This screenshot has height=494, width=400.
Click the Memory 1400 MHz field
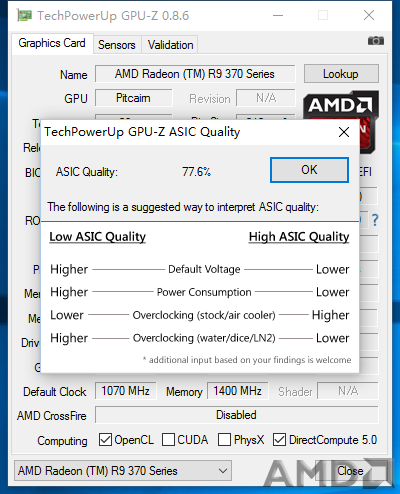[x=237, y=391]
